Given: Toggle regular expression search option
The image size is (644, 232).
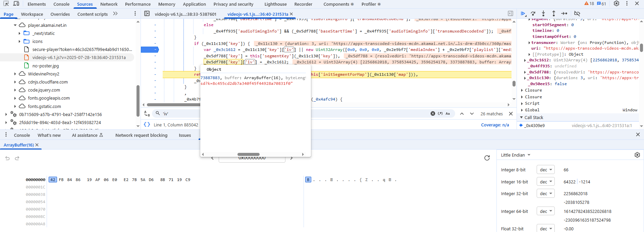Looking at the screenshot, I should (440, 114).
